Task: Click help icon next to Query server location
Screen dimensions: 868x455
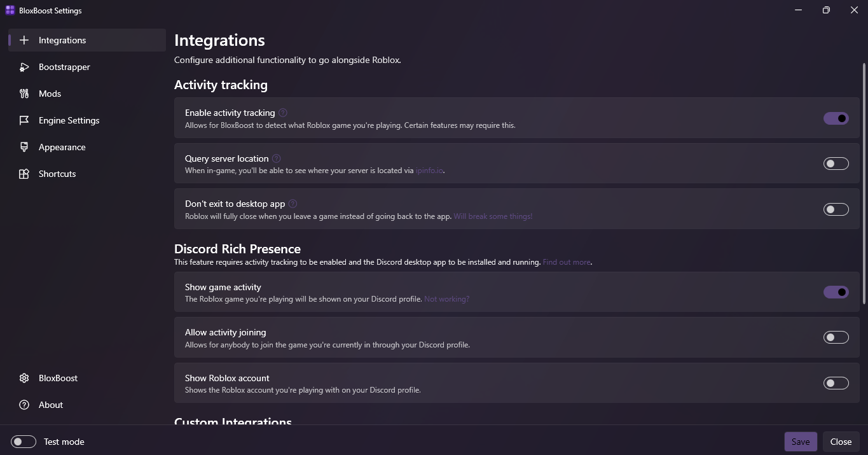Action: (x=277, y=158)
